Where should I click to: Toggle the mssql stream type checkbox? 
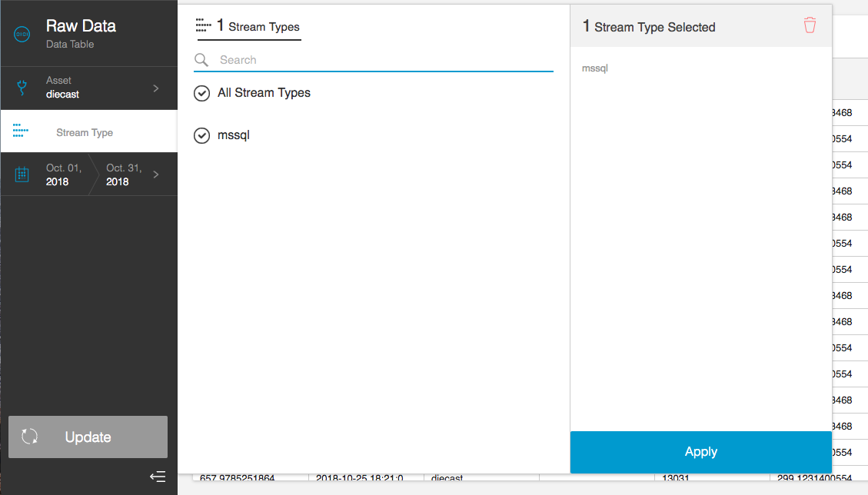click(x=202, y=135)
